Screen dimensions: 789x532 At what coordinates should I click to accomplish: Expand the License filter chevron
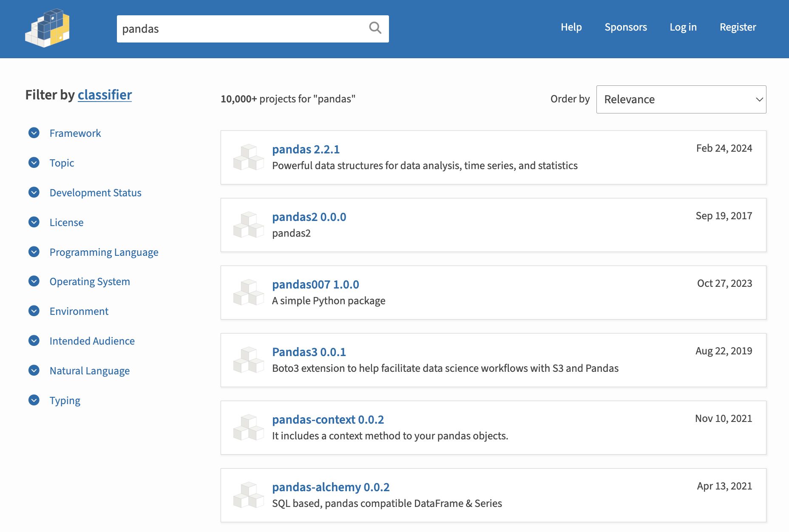tap(34, 222)
